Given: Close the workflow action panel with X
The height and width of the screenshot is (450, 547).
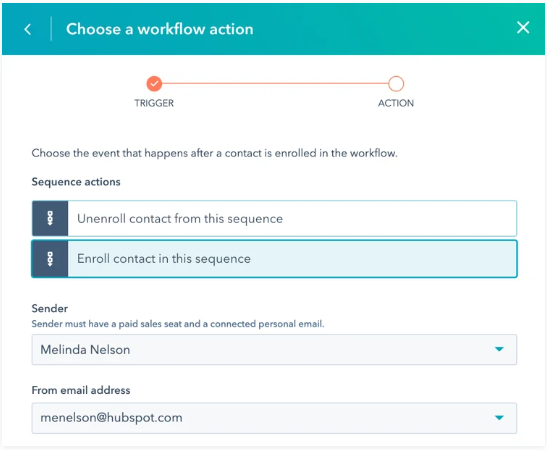Looking at the screenshot, I should (523, 27).
